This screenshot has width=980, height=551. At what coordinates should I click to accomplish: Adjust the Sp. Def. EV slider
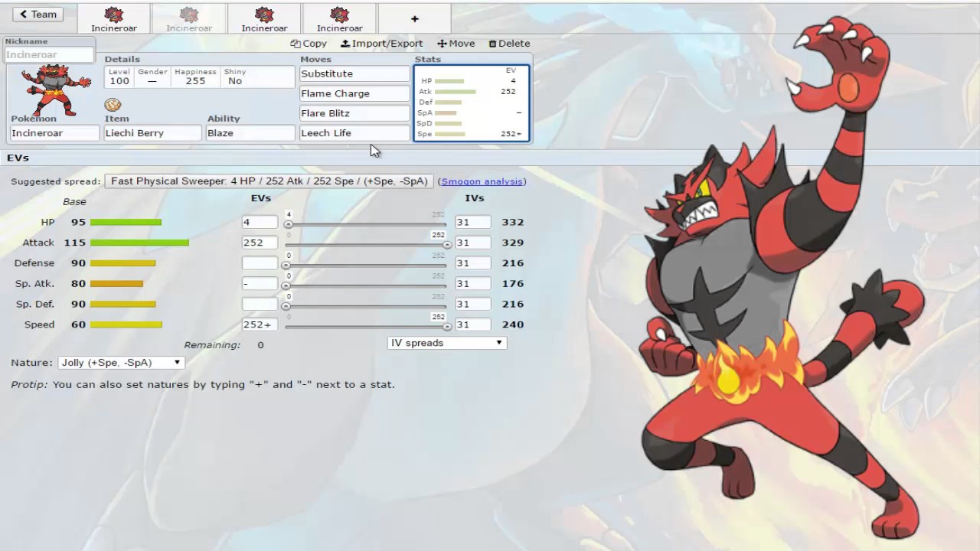(x=366, y=306)
